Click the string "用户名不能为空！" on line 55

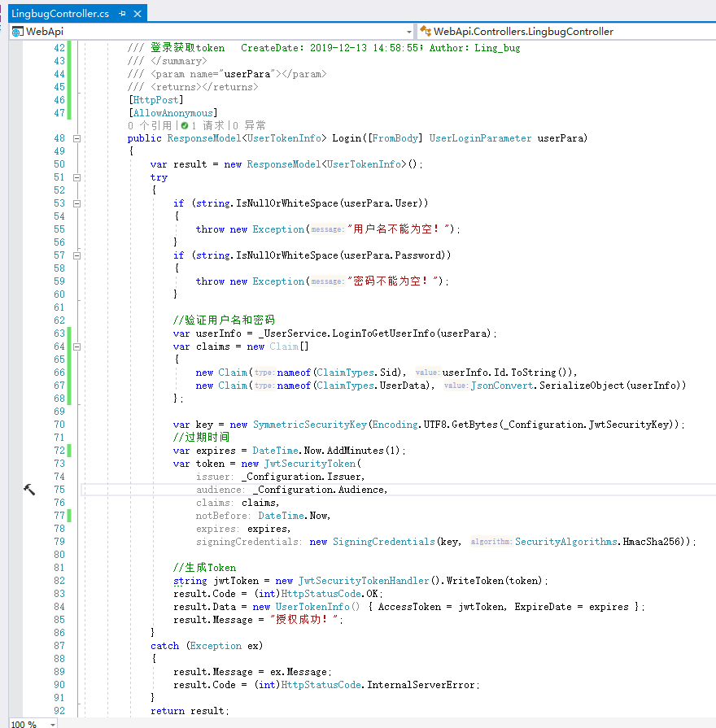click(398, 229)
